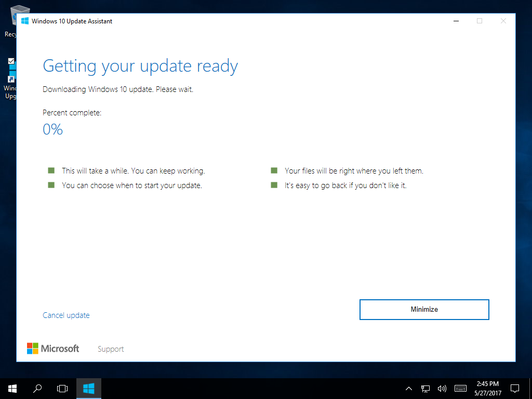532x399 pixels.
Task: Select the Windows Upgrade desktop shortcut
Action: pyautogui.click(x=10, y=79)
